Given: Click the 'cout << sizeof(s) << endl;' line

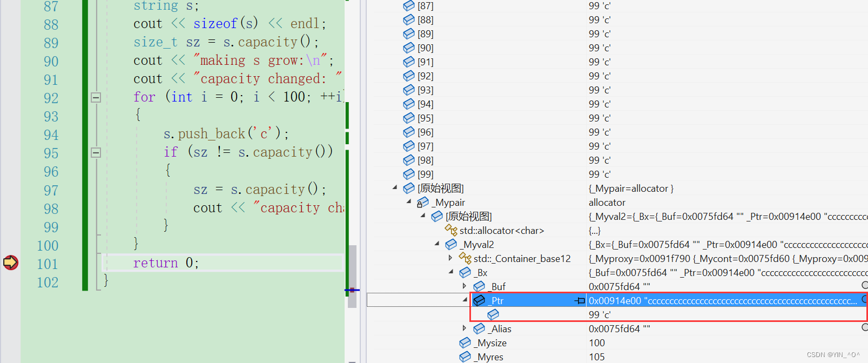Looking at the screenshot, I should point(230,23).
